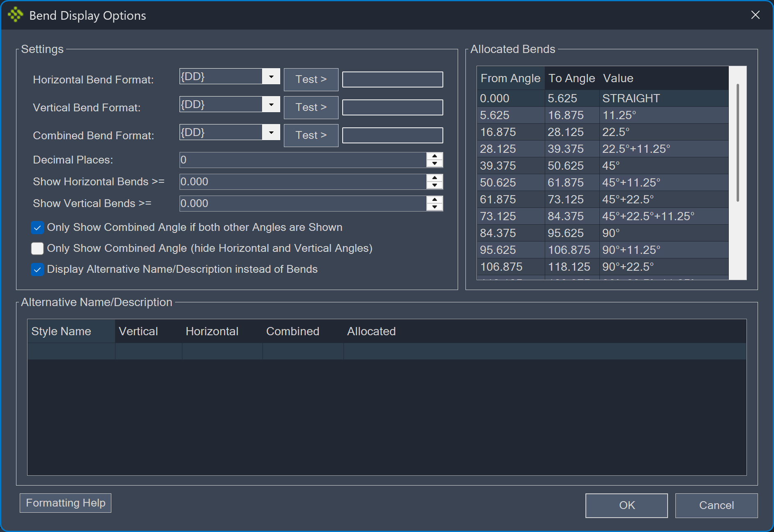The image size is (774, 532).
Task: Click the To Angle column header
Action: pyautogui.click(x=572, y=78)
